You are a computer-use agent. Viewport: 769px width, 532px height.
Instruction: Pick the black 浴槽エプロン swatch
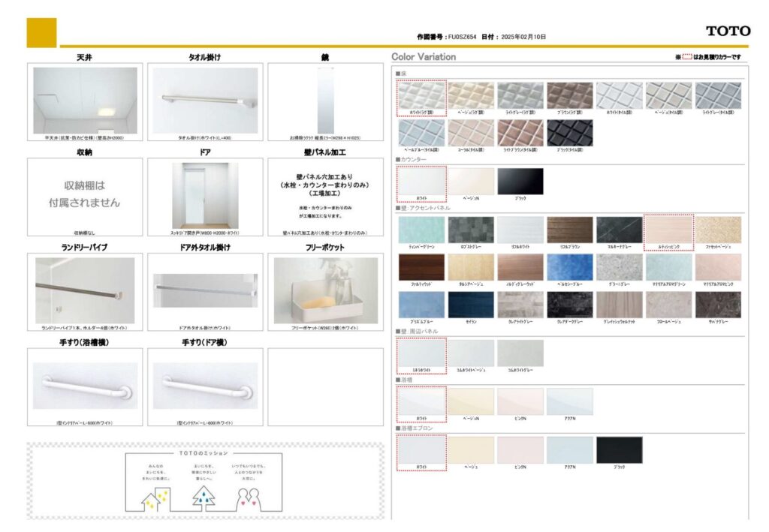coord(619,450)
